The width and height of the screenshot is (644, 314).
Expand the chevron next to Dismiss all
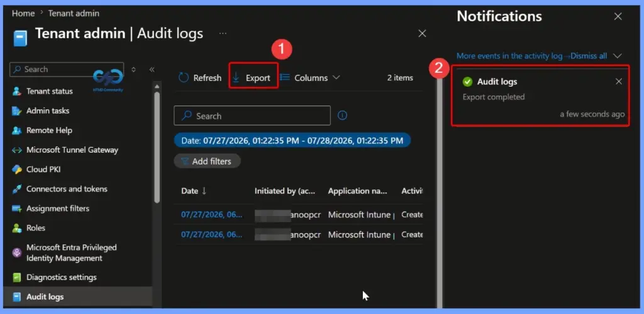tap(618, 56)
